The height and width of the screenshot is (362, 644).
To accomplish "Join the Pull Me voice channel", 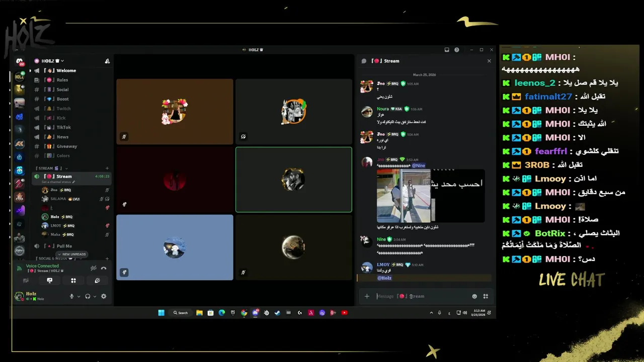I will pyautogui.click(x=71, y=246).
